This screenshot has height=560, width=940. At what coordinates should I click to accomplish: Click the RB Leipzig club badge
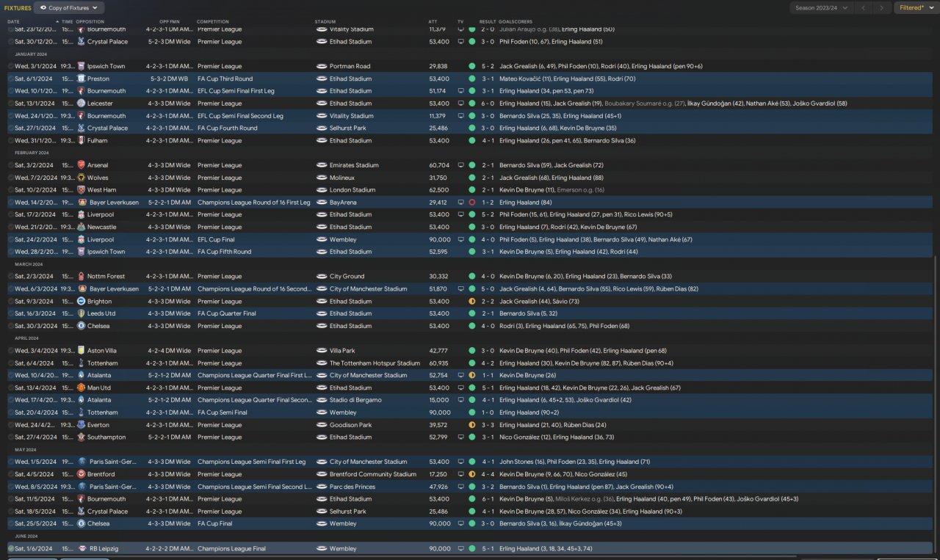click(x=81, y=548)
